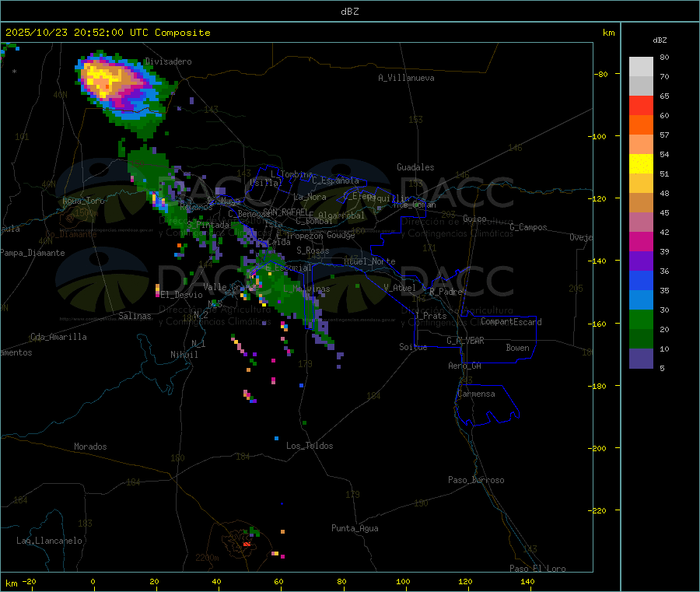This screenshot has height=592, width=700.
Task: Click the red echo pixel near 2200m volcano
Action: (x=247, y=545)
